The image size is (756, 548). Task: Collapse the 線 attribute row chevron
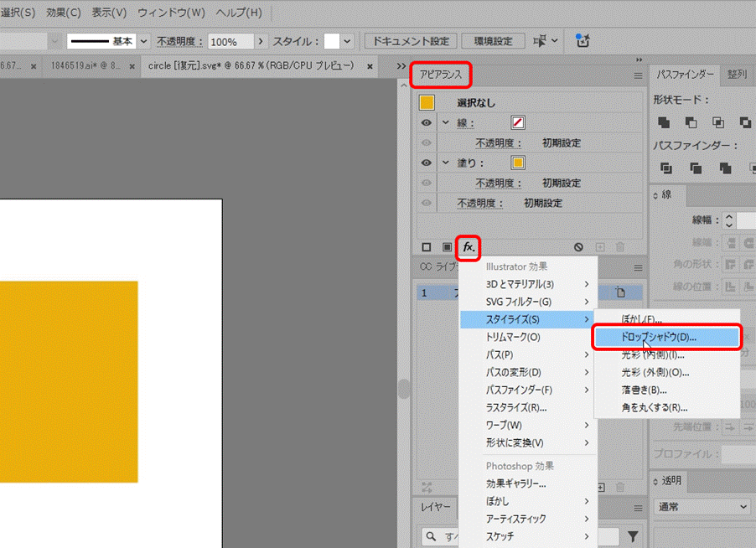point(444,121)
